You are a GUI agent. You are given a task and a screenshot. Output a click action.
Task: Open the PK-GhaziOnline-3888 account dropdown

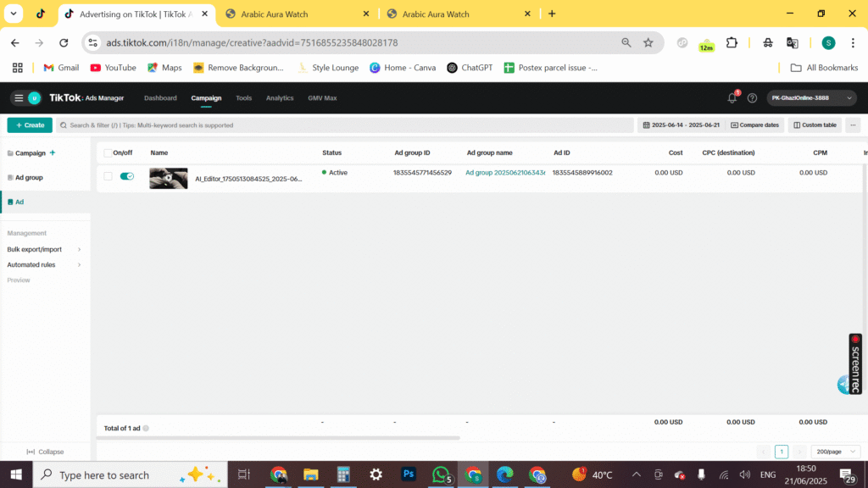(x=812, y=98)
